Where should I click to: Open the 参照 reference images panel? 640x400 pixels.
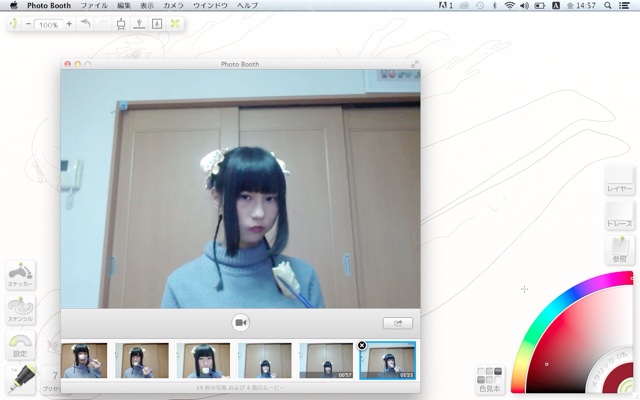(x=620, y=250)
